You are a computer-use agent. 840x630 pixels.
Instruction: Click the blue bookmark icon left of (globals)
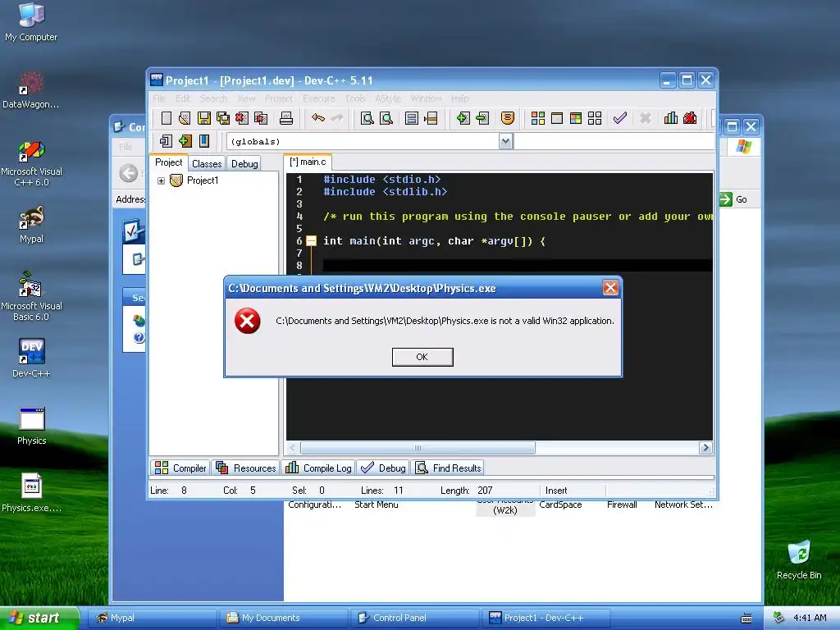tap(204, 141)
